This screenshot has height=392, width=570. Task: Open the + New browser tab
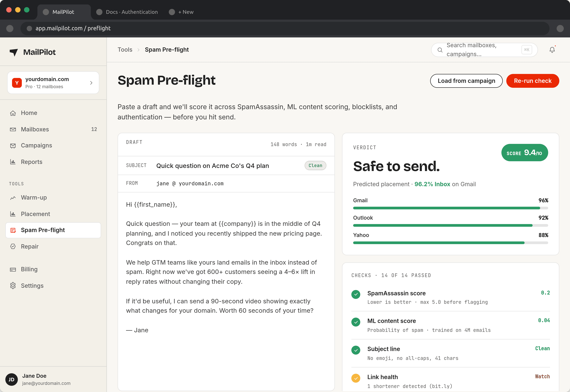pyautogui.click(x=182, y=12)
